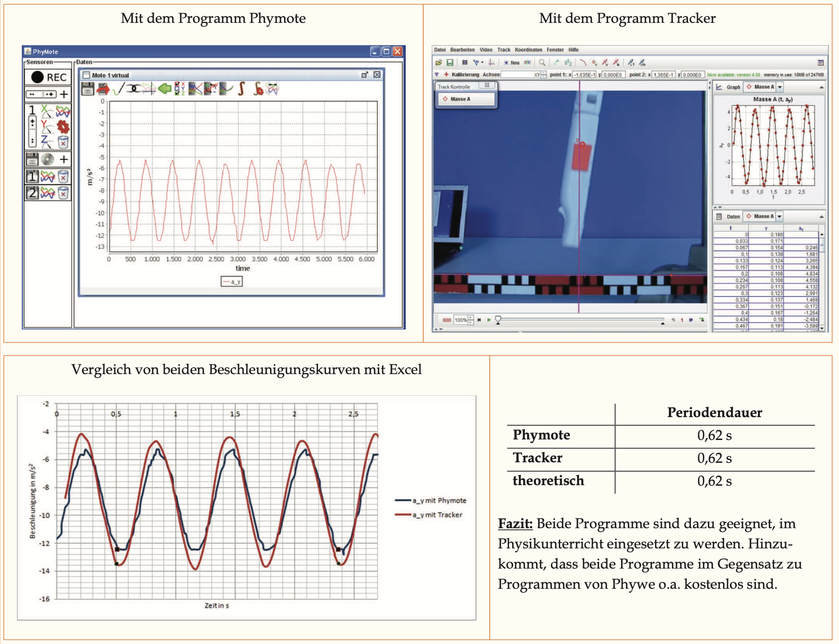Toggle the a_y legend entry under the plot
Viewport: 839px width, 644px height.
(x=232, y=282)
